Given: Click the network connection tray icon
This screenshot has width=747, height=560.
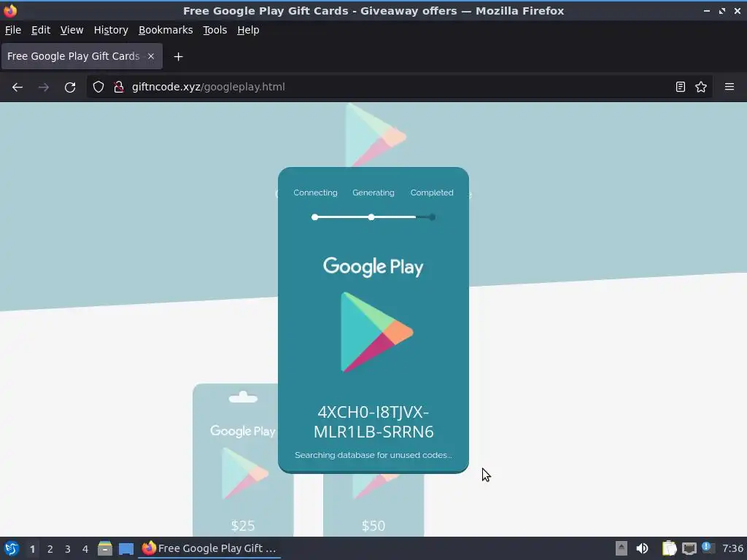Looking at the screenshot, I should 689,549.
